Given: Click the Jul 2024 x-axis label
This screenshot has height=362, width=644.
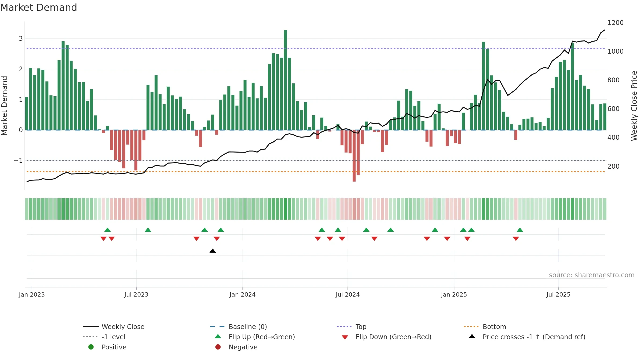Looking at the screenshot, I should pyautogui.click(x=348, y=294).
